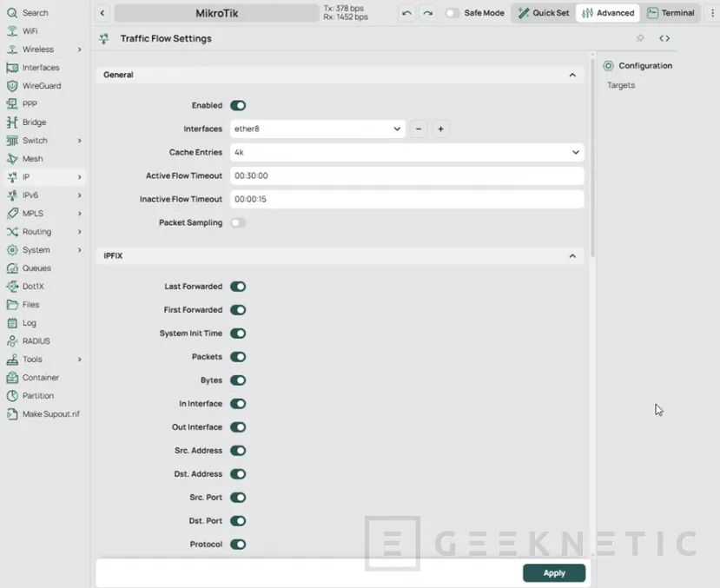Star the Traffic Flow Settings page

click(x=640, y=38)
